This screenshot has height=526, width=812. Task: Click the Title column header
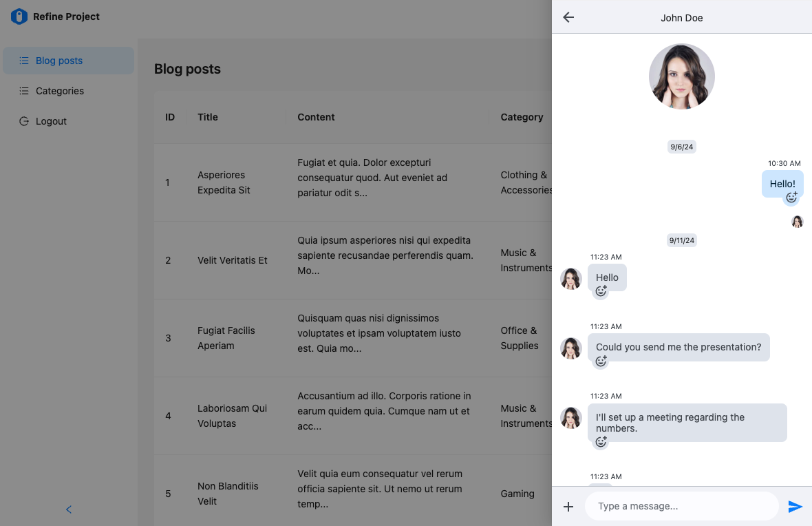pyautogui.click(x=208, y=117)
